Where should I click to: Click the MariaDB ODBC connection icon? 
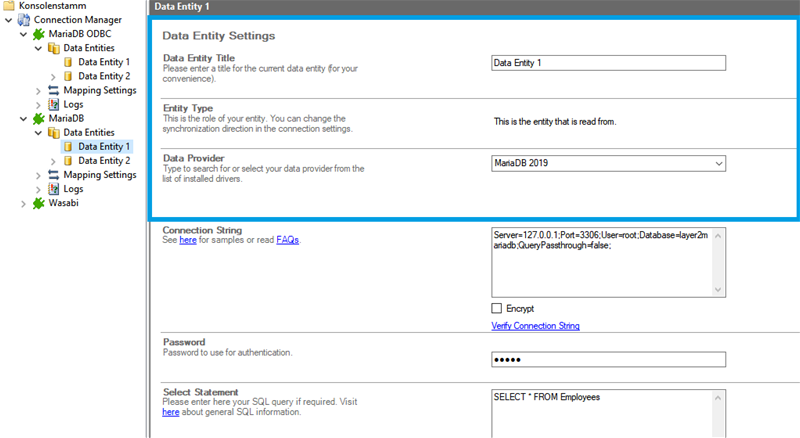[40, 33]
